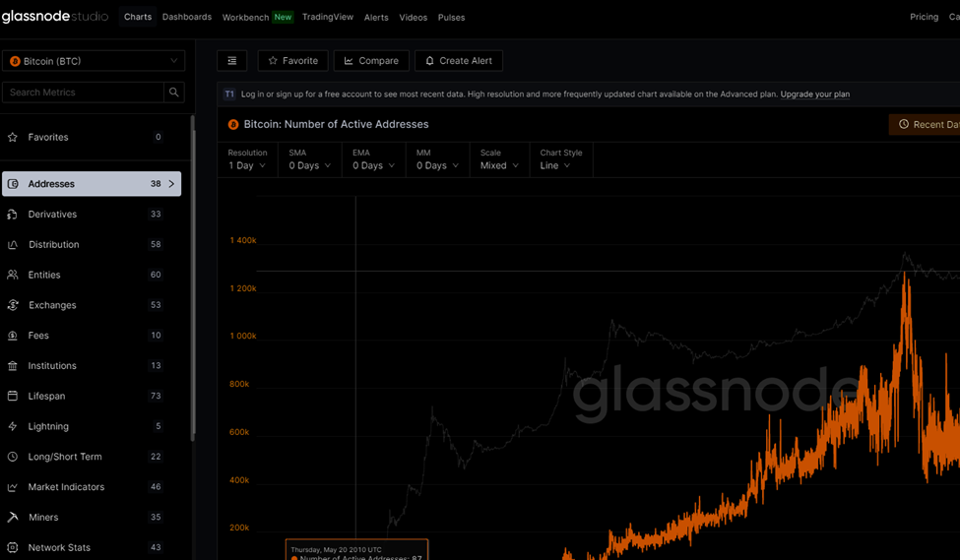Select the Fees category row

click(92, 336)
